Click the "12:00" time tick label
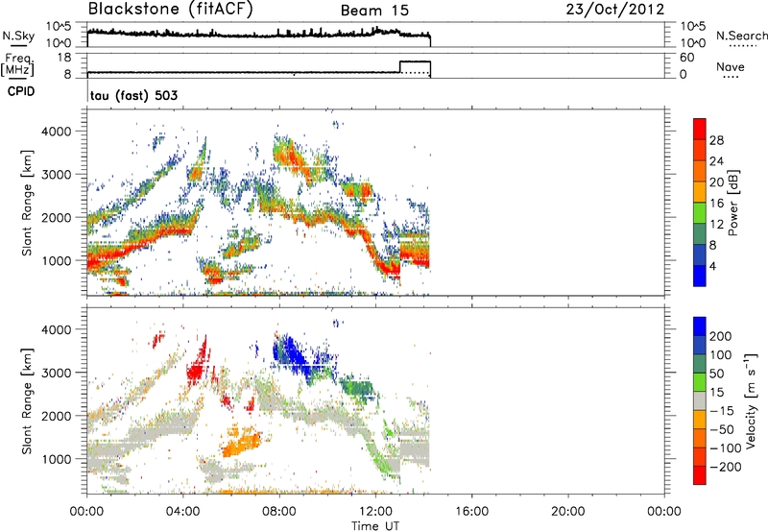The width and height of the screenshot is (768, 532). pyautogui.click(x=375, y=512)
